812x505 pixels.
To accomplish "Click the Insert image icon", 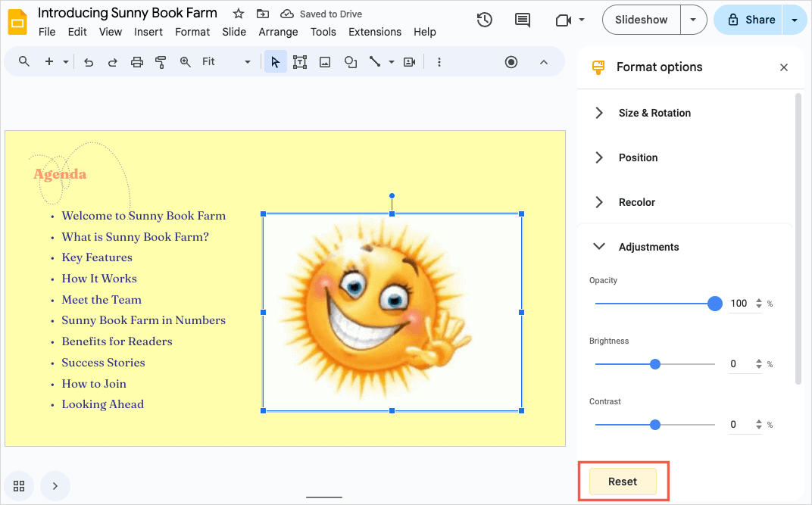I will click(325, 62).
